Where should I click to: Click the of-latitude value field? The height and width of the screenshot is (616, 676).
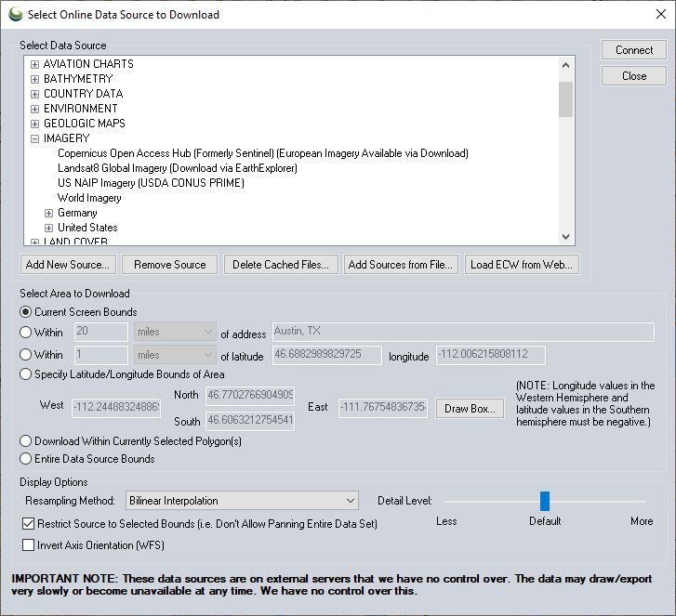(326, 355)
